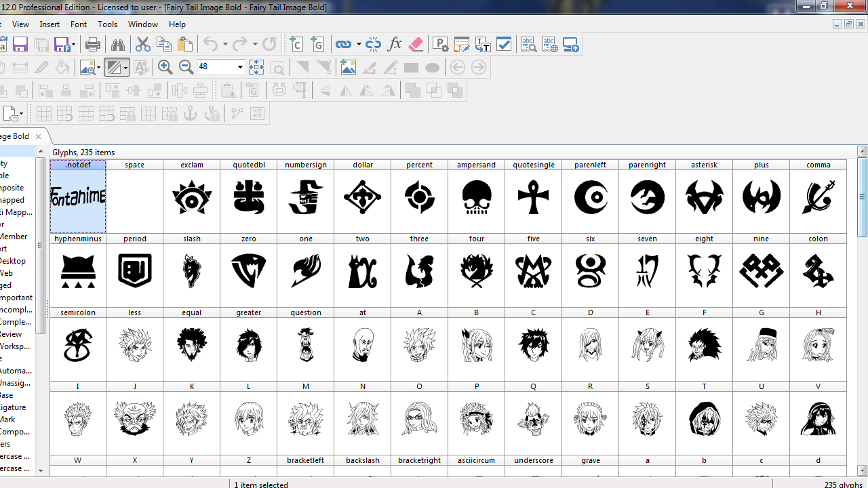Click the Import Image icon
Viewport: 868px width, 488px height.
coord(348,67)
